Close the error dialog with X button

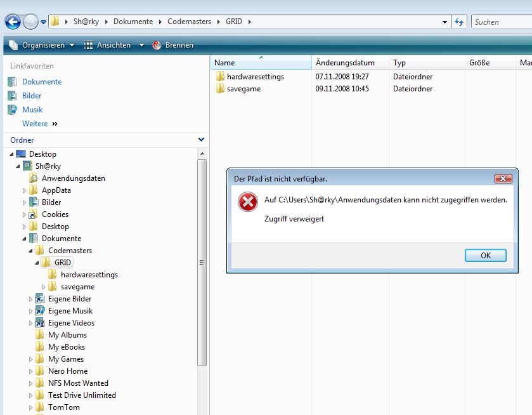tap(503, 178)
